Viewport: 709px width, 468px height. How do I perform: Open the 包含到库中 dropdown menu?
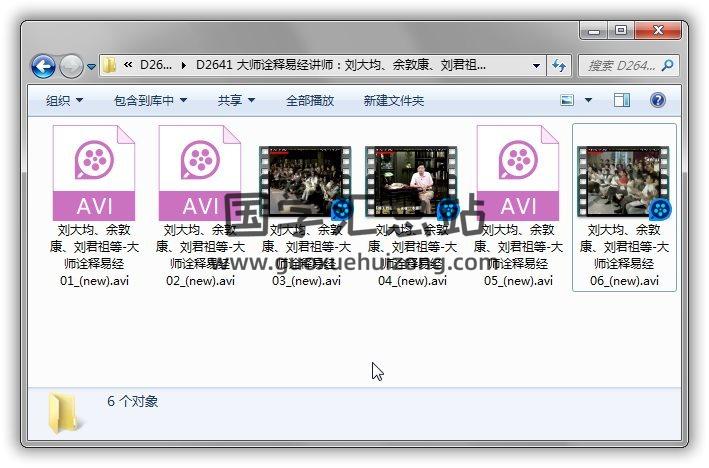point(151,100)
